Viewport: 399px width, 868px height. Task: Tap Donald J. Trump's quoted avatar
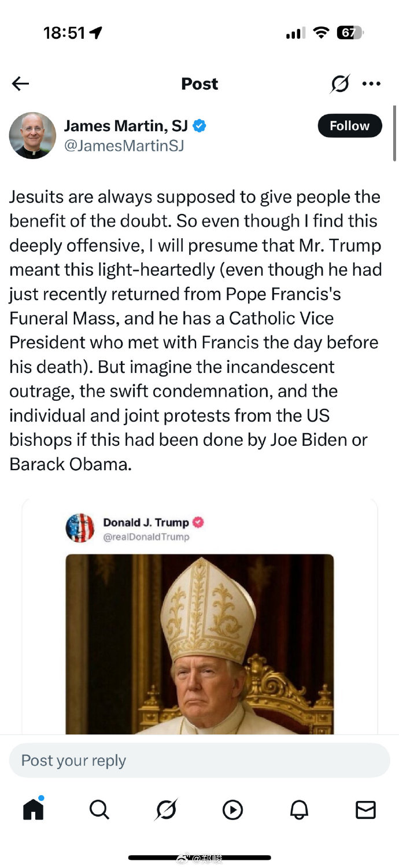pyautogui.click(x=80, y=528)
